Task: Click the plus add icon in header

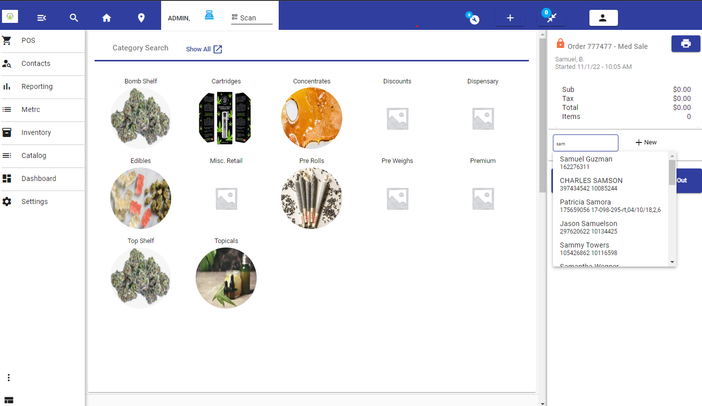Action: pos(510,18)
